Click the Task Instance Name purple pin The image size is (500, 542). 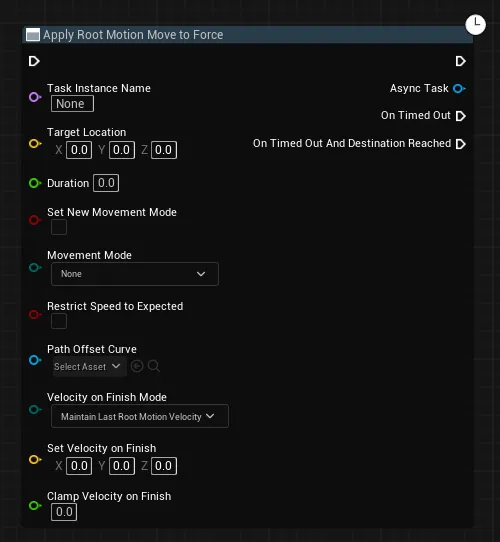click(x=35, y=97)
